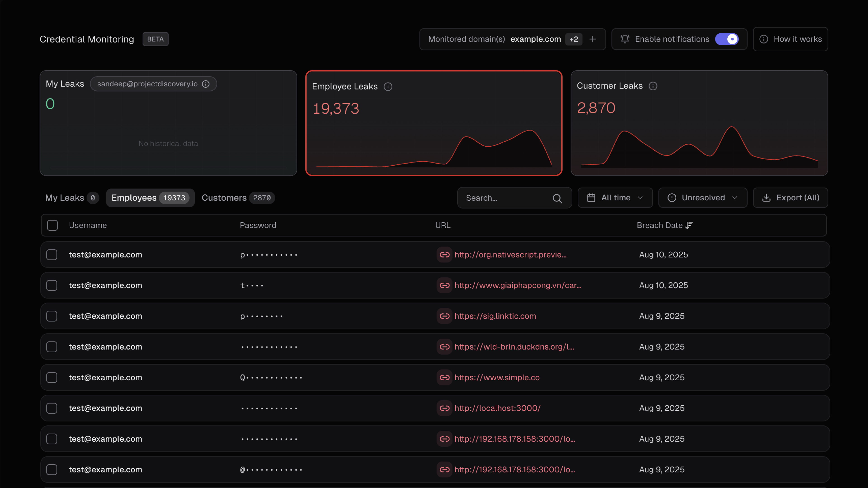
Task: Open the Unresolved status dropdown
Action: pyautogui.click(x=703, y=198)
